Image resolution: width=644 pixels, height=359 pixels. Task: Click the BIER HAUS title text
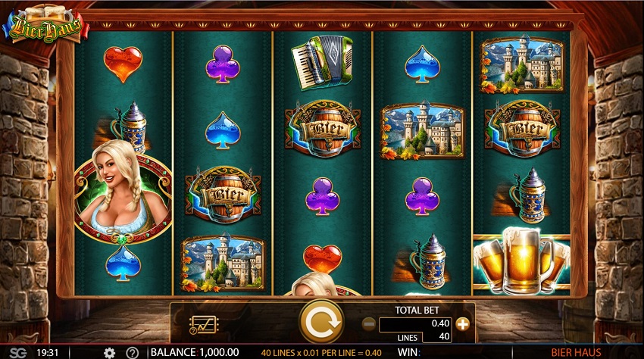(576, 352)
